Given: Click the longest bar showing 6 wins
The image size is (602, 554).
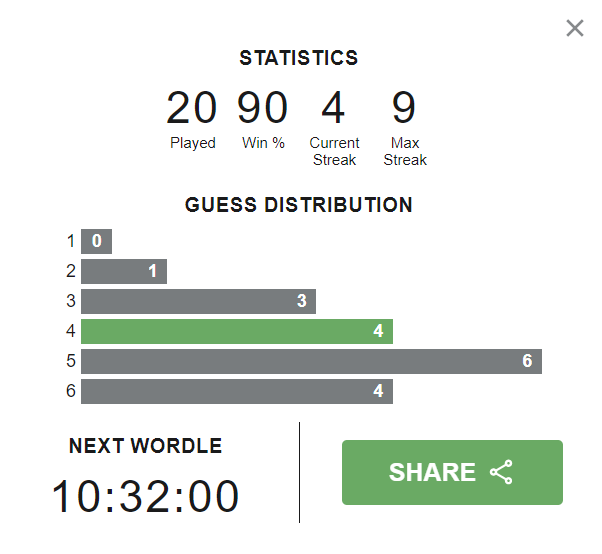Looking at the screenshot, I should click(311, 361).
